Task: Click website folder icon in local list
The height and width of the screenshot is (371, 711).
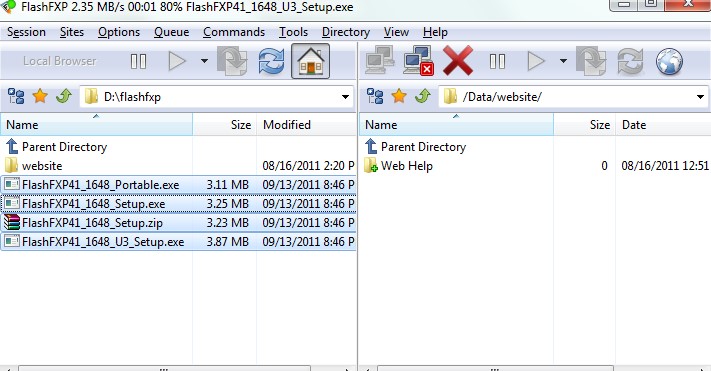Action: coord(11,166)
